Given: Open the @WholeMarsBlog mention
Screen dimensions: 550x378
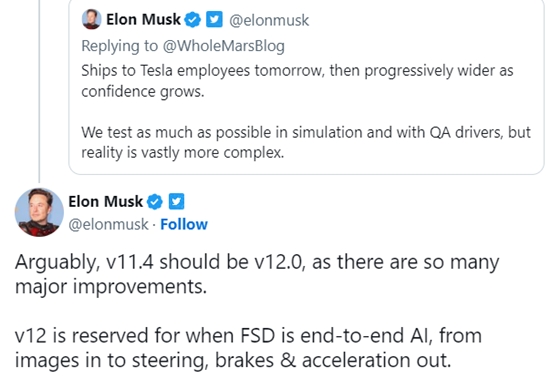Looking at the screenshot, I should pos(224,46).
